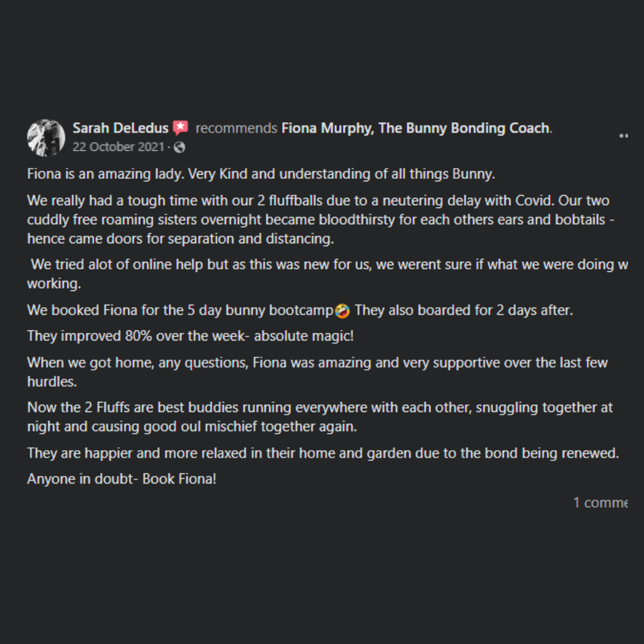Open the 1 comment link
The height and width of the screenshot is (644, 644).
[600, 503]
